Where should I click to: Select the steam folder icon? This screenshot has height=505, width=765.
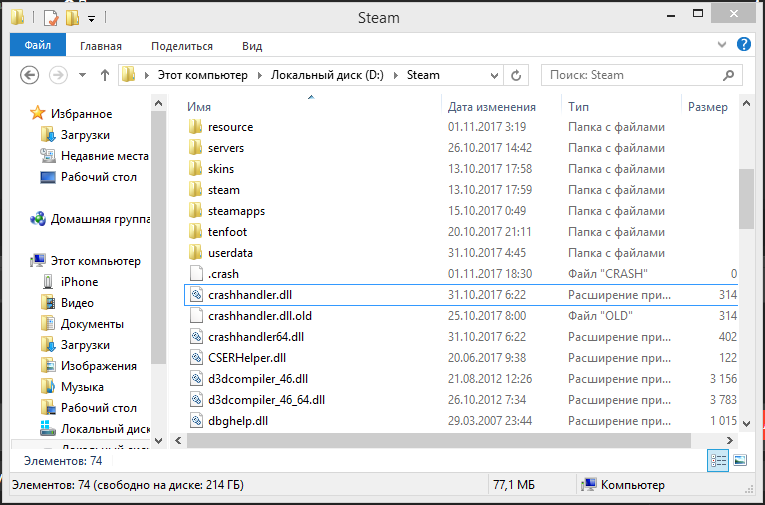pyautogui.click(x=196, y=190)
